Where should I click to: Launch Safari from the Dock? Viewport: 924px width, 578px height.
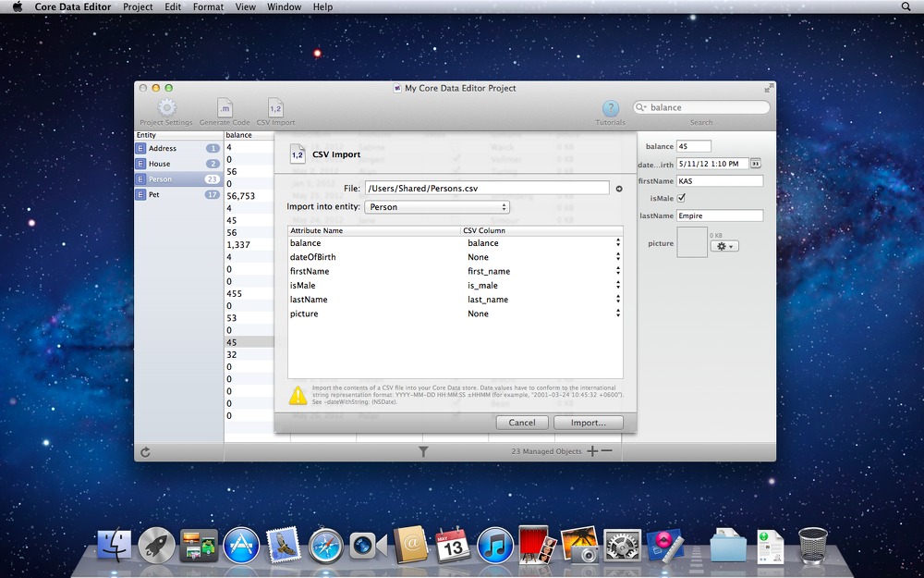pos(326,545)
